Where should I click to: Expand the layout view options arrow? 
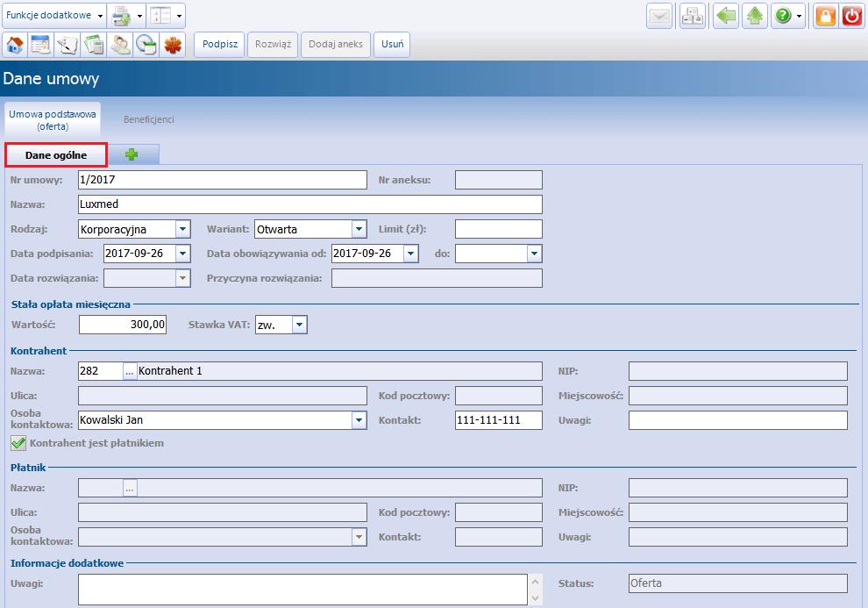[180, 16]
